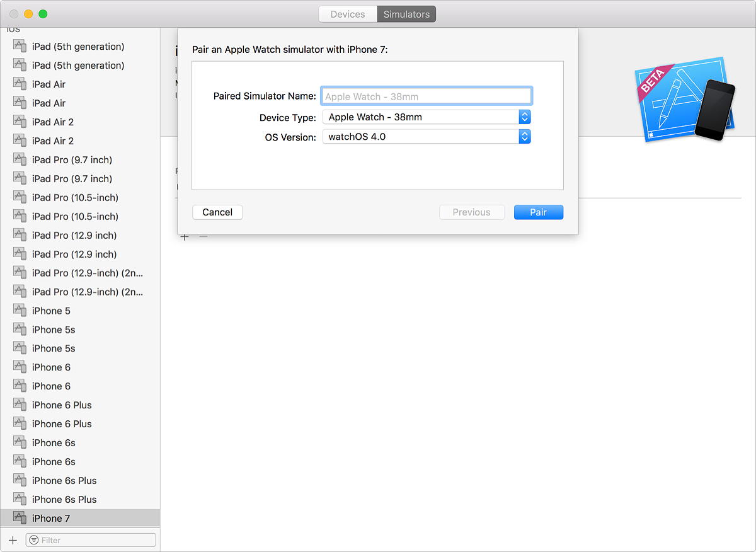Select the second iPhone 6s Plus row

coord(80,499)
